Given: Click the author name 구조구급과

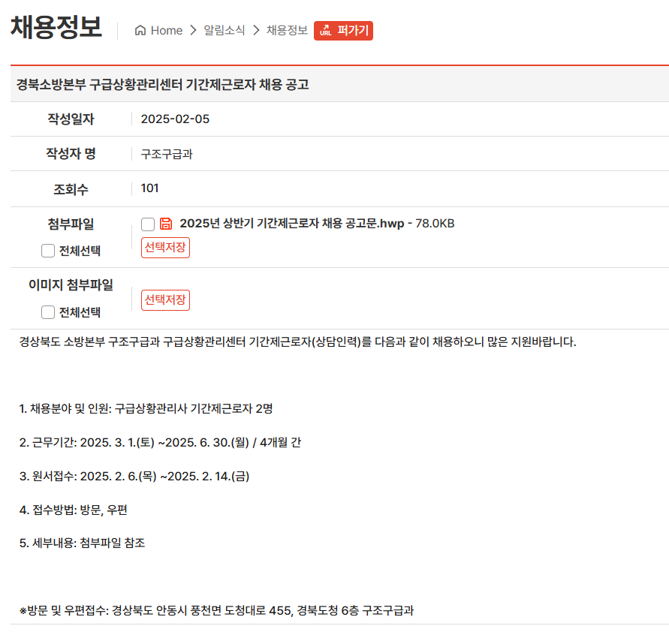Looking at the screenshot, I should click(x=167, y=154).
